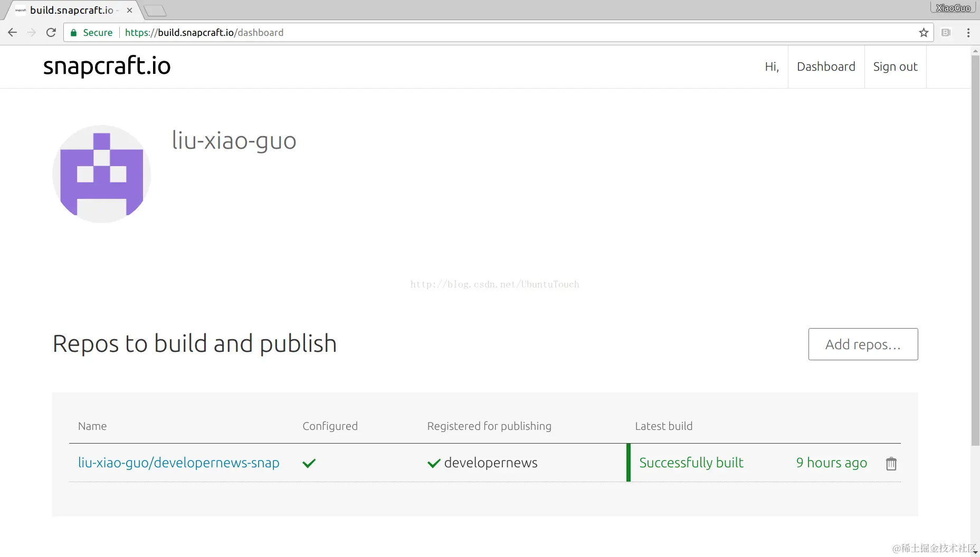Screen dimensions: 980x557
Task: Click the Latest build column header
Action: click(x=663, y=426)
